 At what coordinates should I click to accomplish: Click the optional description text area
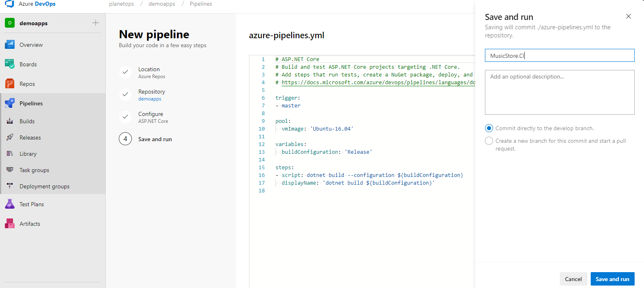pos(559,92)
